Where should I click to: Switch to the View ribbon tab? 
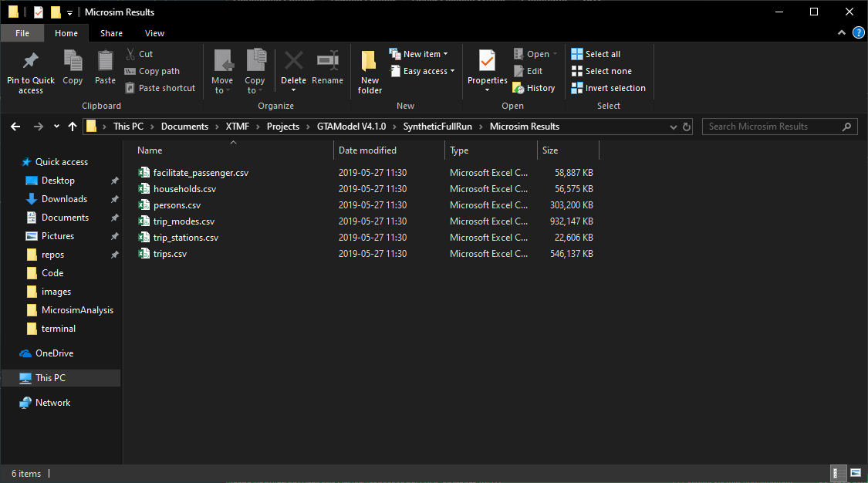pos(154,33)
